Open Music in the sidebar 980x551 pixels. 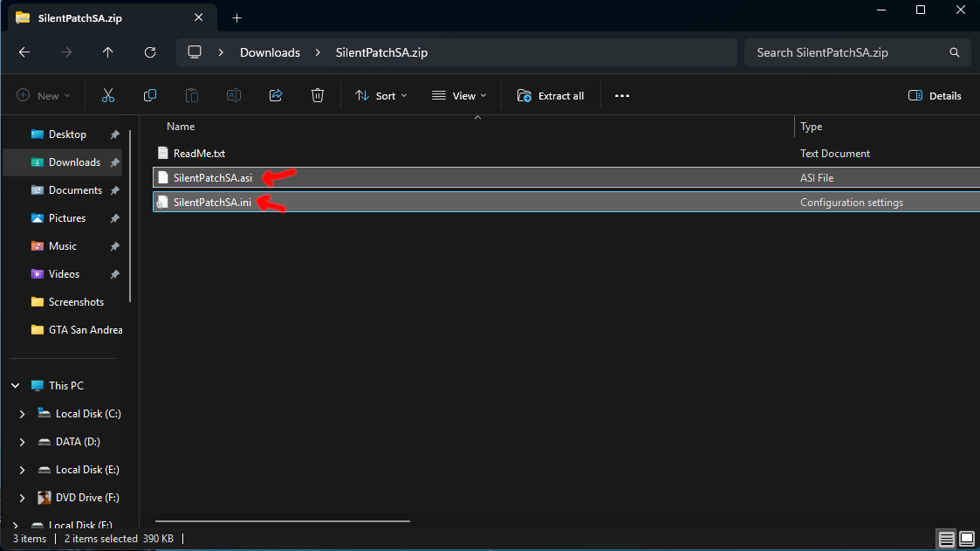63,246
